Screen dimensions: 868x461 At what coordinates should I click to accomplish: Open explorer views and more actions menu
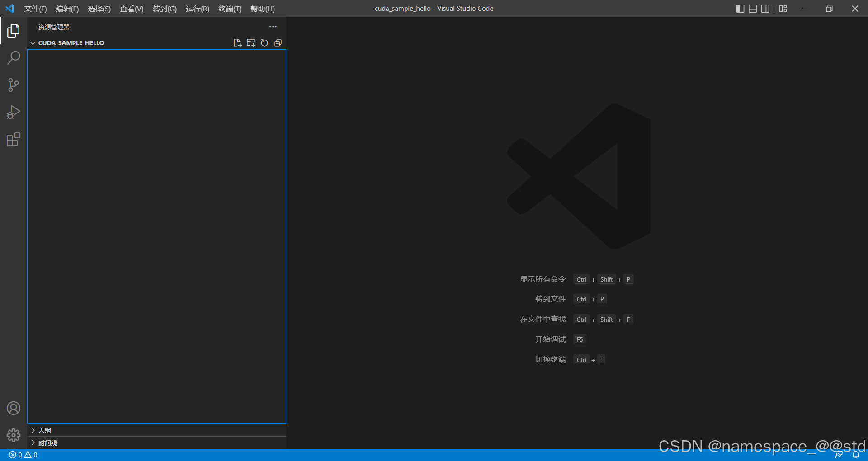click(x=273, y=27)
